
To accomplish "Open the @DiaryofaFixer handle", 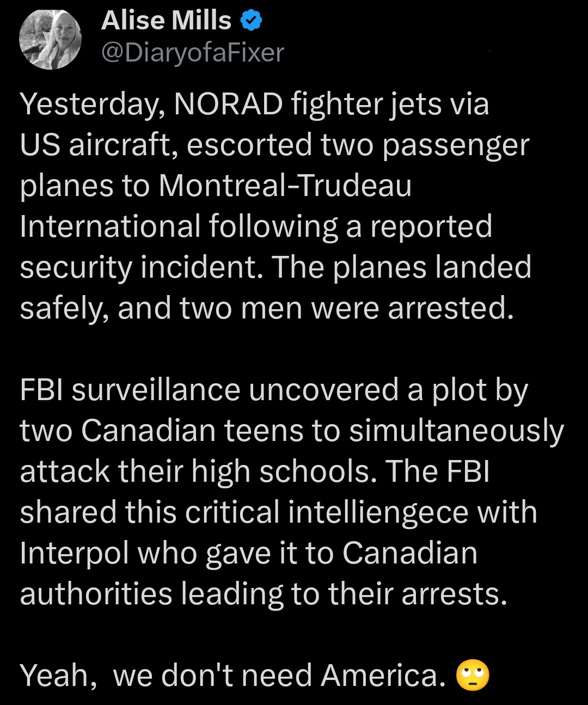I will pos(193,53).
